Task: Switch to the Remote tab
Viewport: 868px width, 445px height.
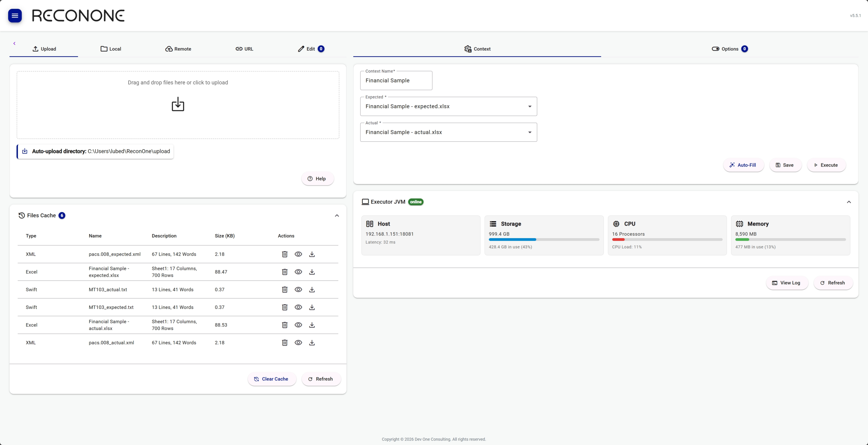Action: (x=178, y=49)
